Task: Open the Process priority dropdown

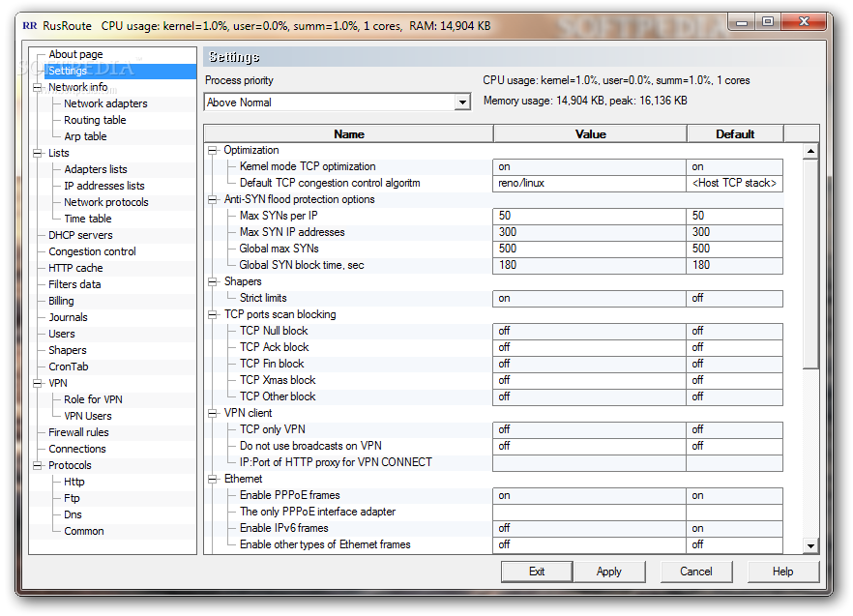Action: [462, 103]
